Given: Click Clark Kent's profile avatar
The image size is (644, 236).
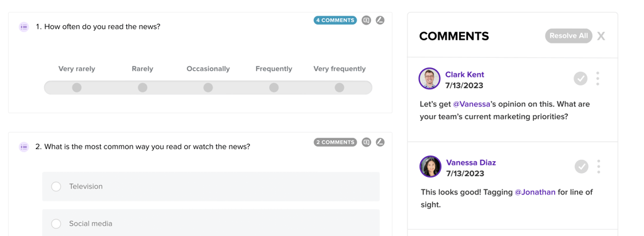Looking at the screenshot, I should 429,78.
